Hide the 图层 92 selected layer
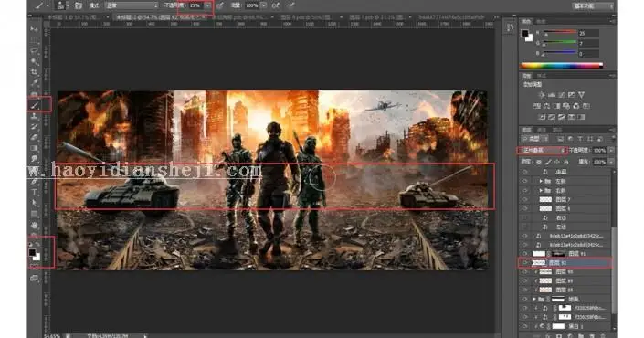 (x=524, y=263)
